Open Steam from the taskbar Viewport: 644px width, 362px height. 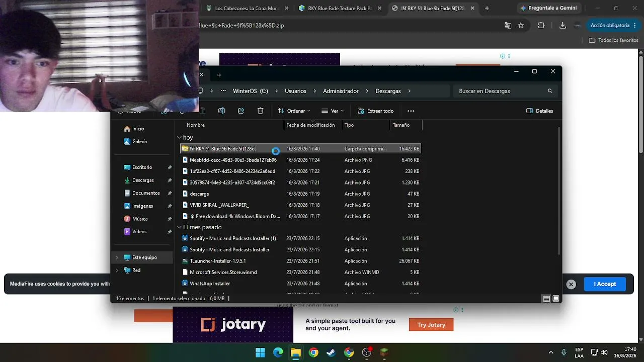coord(331,352)
